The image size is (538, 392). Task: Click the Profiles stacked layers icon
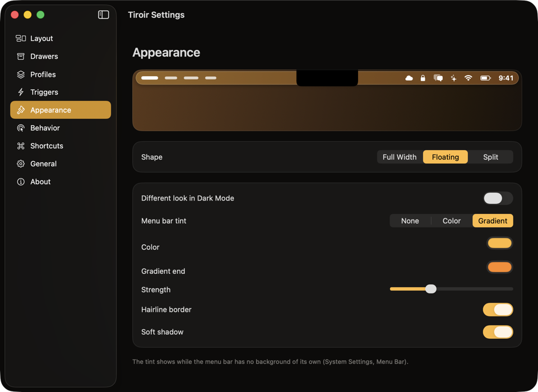[21, 74]
